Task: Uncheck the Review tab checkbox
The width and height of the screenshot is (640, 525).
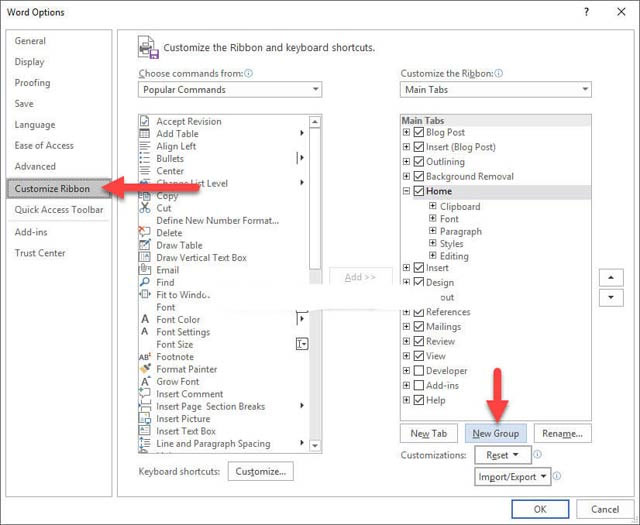Action: (x=418, y=341)
